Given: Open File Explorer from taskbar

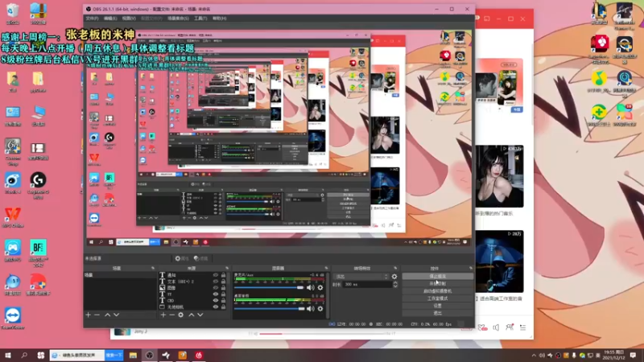Looking at the screenshot, I should [133, 356].
